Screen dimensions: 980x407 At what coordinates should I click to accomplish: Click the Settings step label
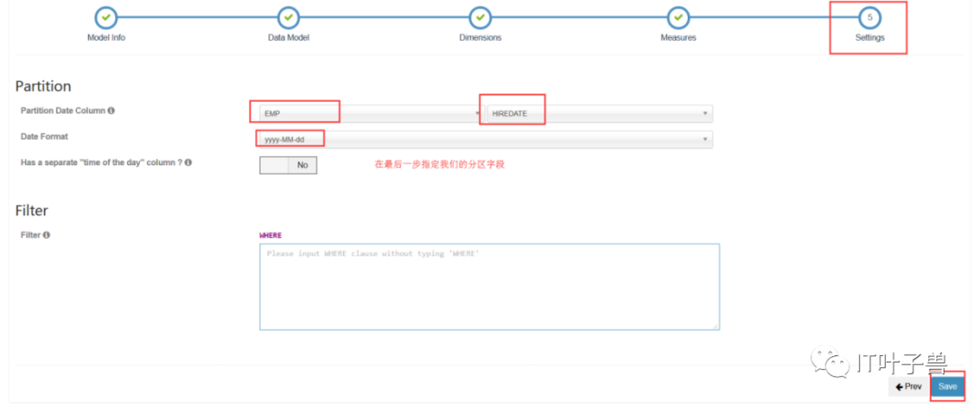pos(870,37)
